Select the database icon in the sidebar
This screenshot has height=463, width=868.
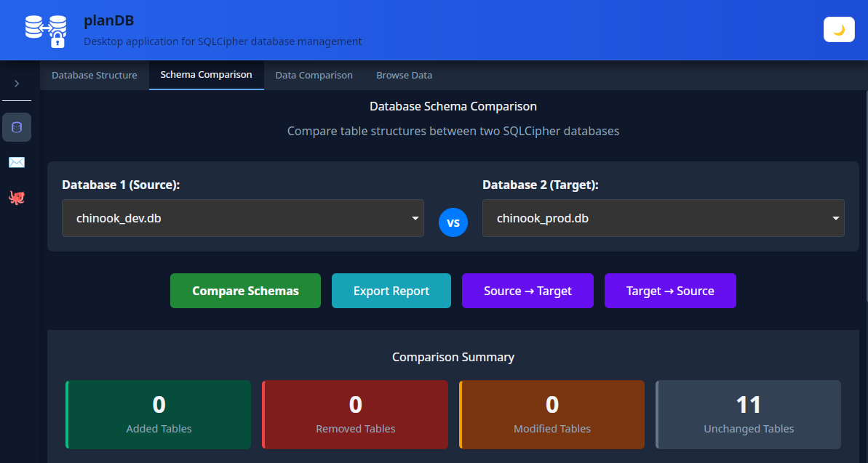(16, 126)
